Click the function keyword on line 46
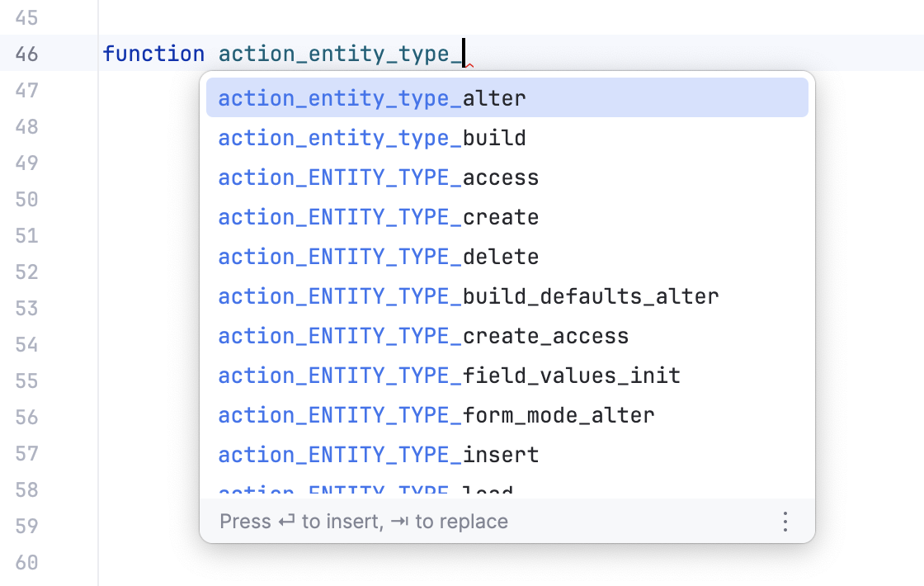 tap(153, 53)
